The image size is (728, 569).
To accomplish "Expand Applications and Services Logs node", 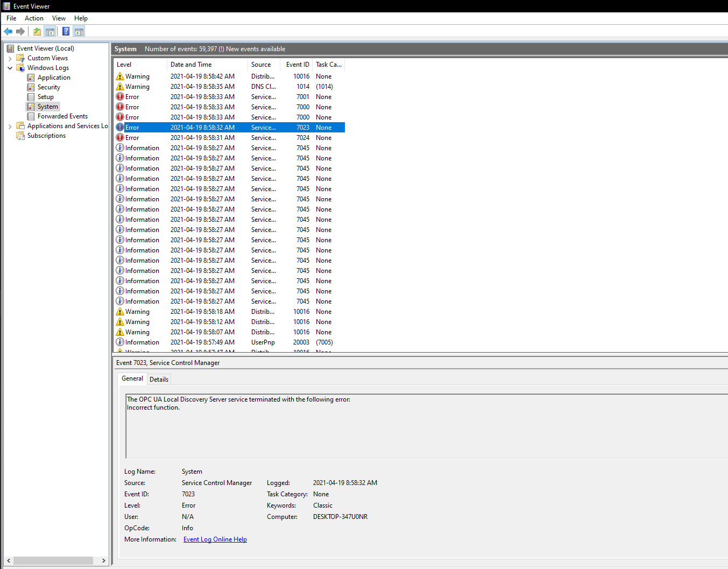I will pyautogui.click(x=10, y=127).
